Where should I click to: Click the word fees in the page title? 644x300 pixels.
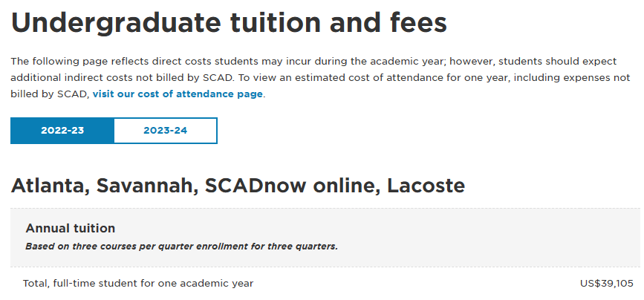[x=416, y=23]
